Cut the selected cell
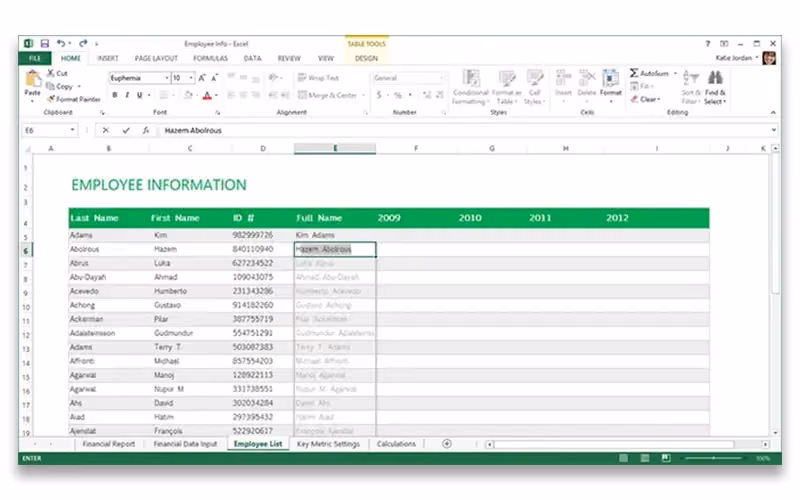This screenshot has width=800, height=500. click(x=57, y=73)
